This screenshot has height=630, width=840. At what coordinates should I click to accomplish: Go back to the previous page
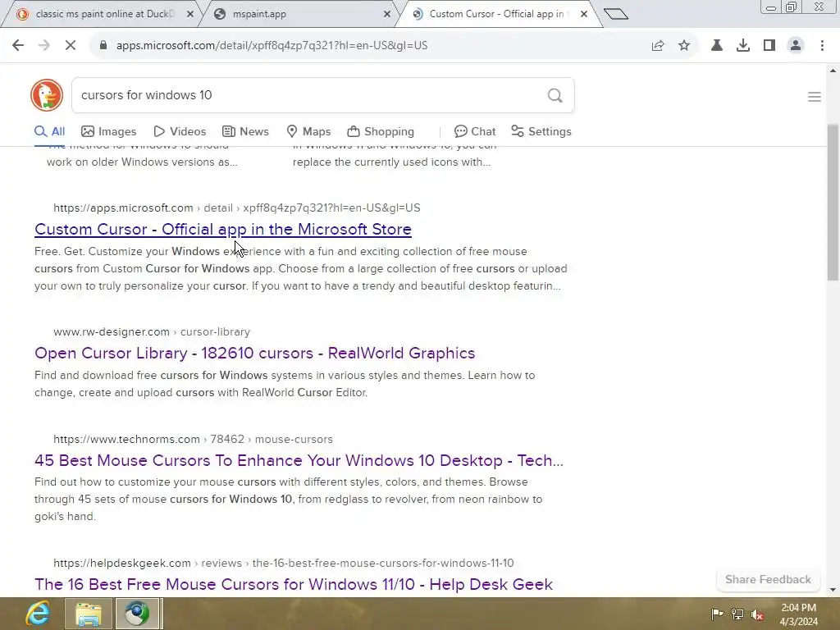click(18, 46)
